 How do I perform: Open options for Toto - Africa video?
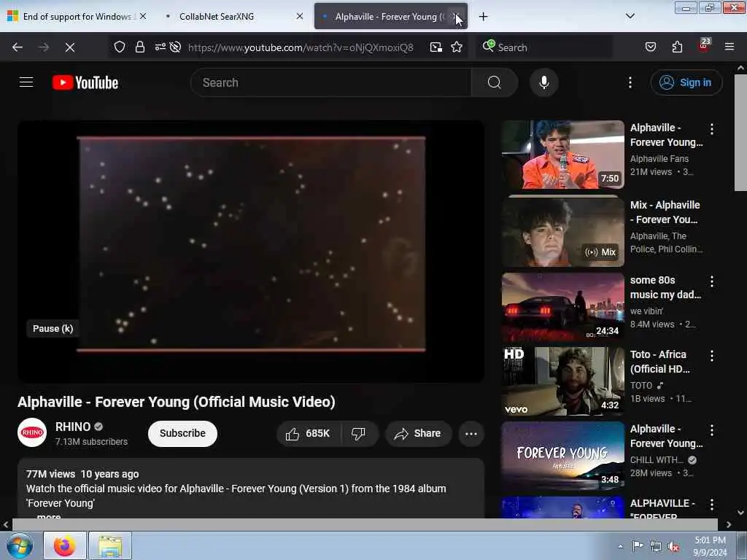[x=712, y=355]
